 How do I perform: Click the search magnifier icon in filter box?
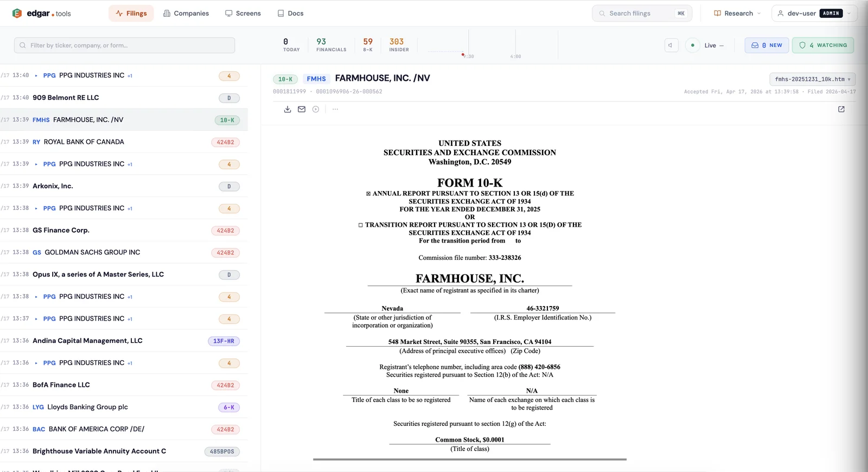(23, 46)
